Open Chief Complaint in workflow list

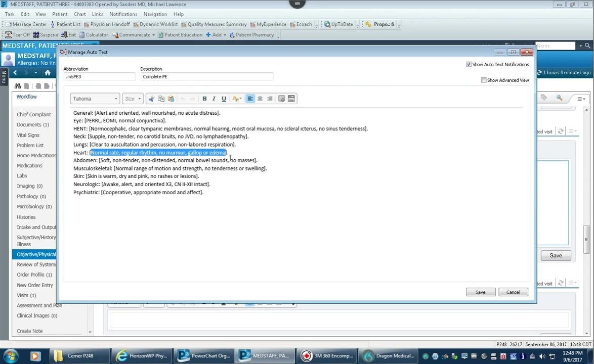click(x=34, y=114)
